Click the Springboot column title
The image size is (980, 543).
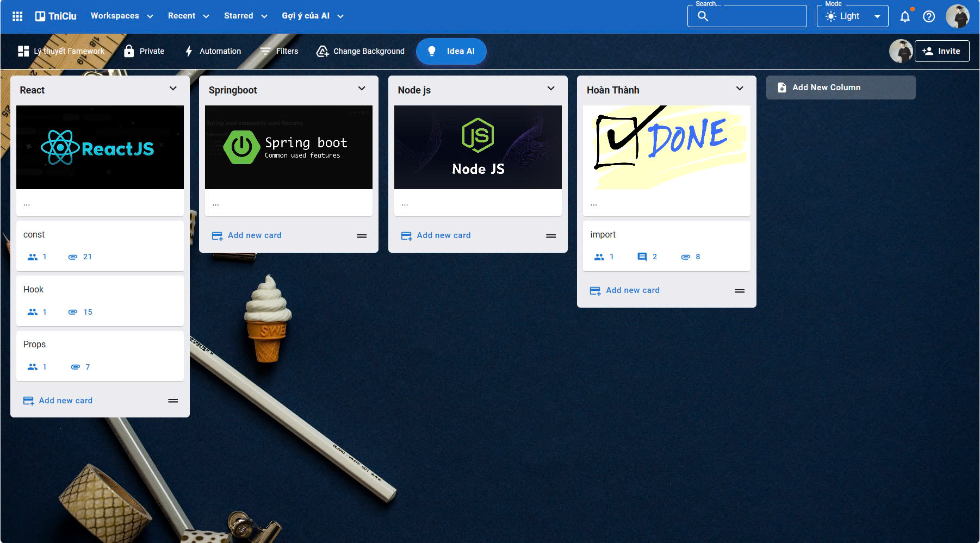pyautogui.click(x=233, y=90)
